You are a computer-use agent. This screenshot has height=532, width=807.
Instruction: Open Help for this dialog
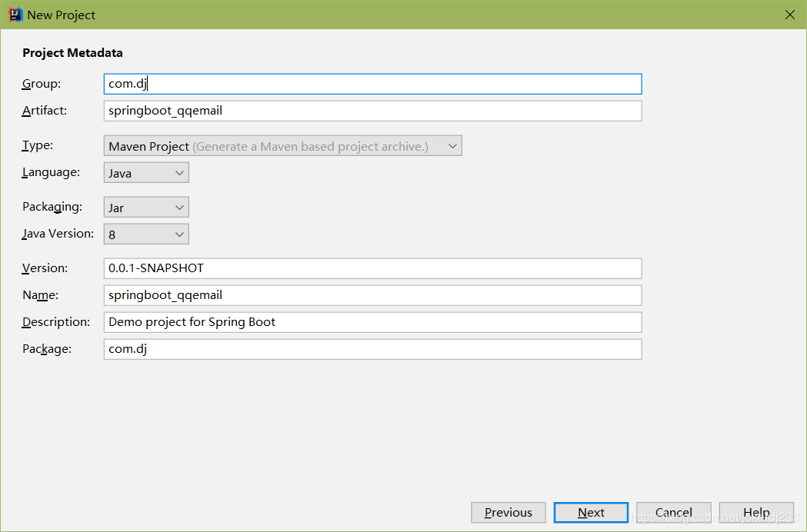click(x=756, y=513)
